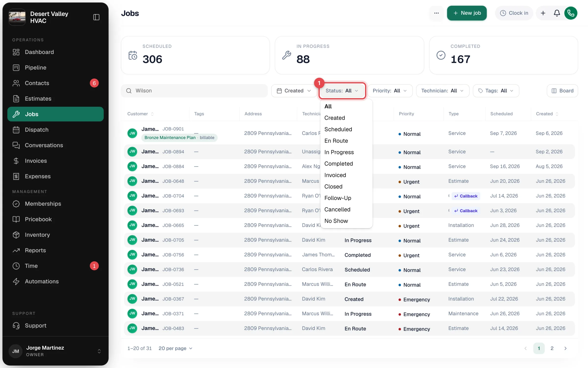Open the Tags filter dropdown
Screen dimensions: 588x368
[496, 91]
